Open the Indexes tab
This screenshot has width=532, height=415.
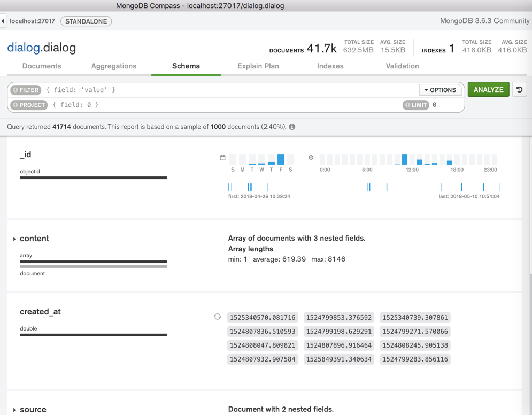pyautogui.click(x=330, y=66)
